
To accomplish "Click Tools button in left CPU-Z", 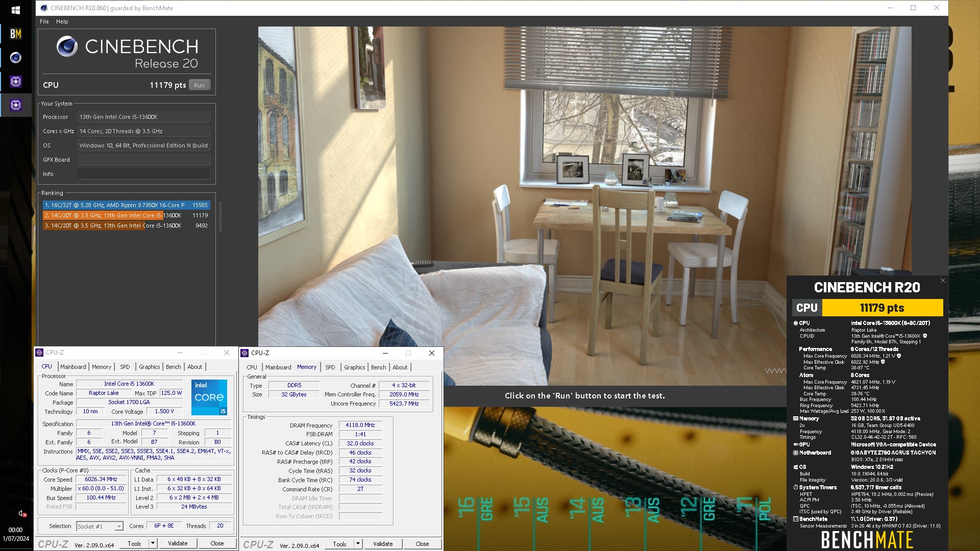I will tap(134, 544).
